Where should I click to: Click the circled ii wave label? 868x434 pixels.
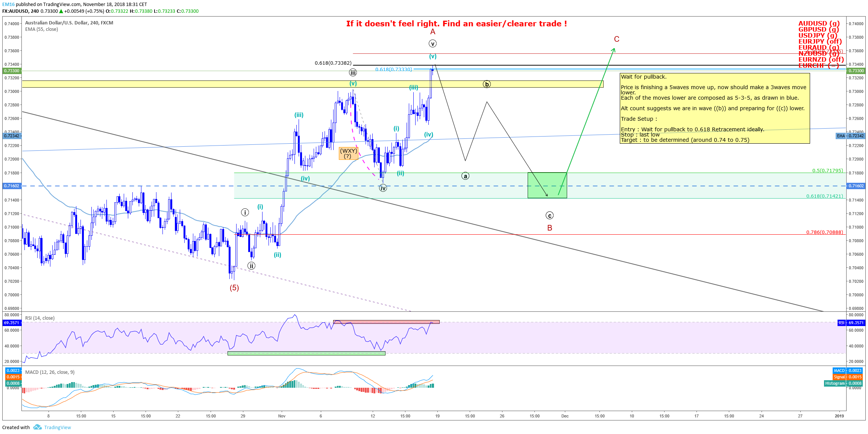251,266
